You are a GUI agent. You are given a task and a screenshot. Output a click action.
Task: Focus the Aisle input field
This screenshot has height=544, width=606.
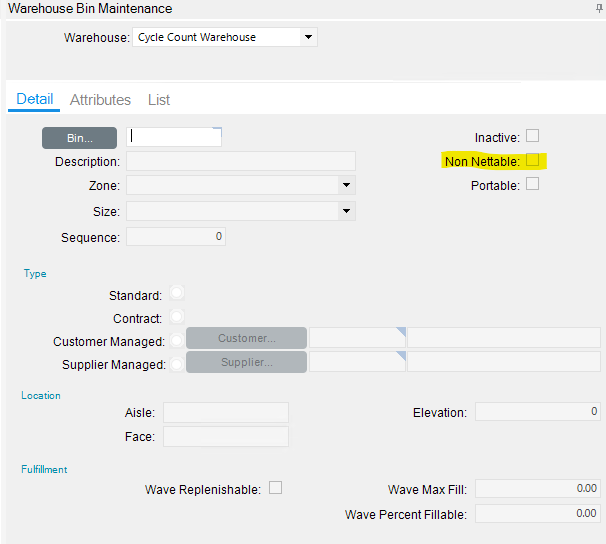click(225, 412)
